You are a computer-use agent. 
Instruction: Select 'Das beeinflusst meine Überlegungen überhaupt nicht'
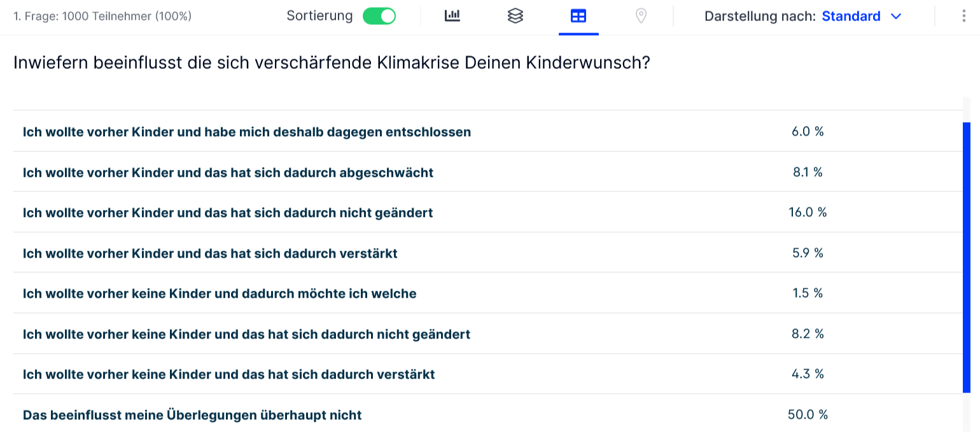click(x=192, y=415)
